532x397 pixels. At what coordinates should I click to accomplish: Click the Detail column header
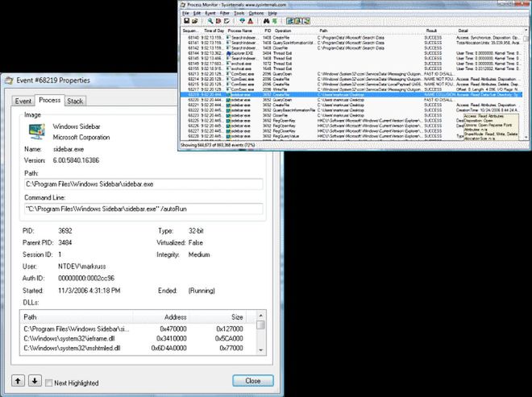488,31
